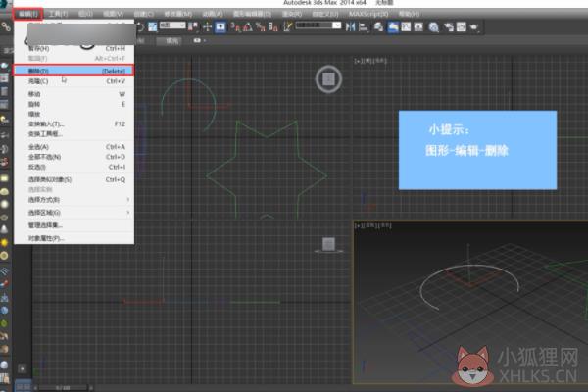This screenshot has height=392, width=588.
Task: Open the 帮助(H) Help menu
Action: point(409,14)
